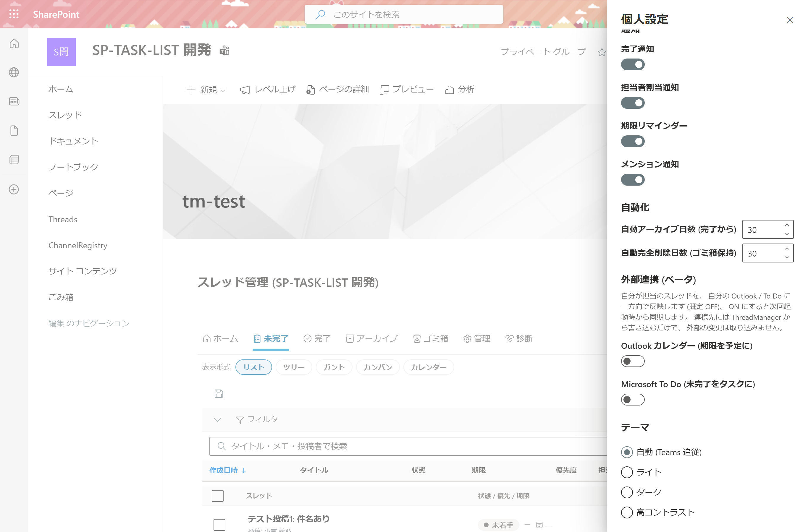This screenshot has width=808, height=532.
Task: Select the リスト view pill
Action: 253,367
